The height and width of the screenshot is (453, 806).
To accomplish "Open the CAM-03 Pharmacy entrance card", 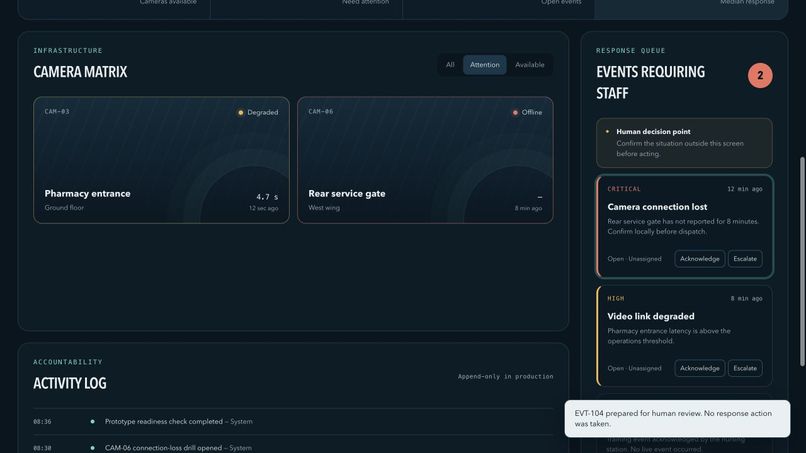I will pyautogui.click(x=161, y=160).
